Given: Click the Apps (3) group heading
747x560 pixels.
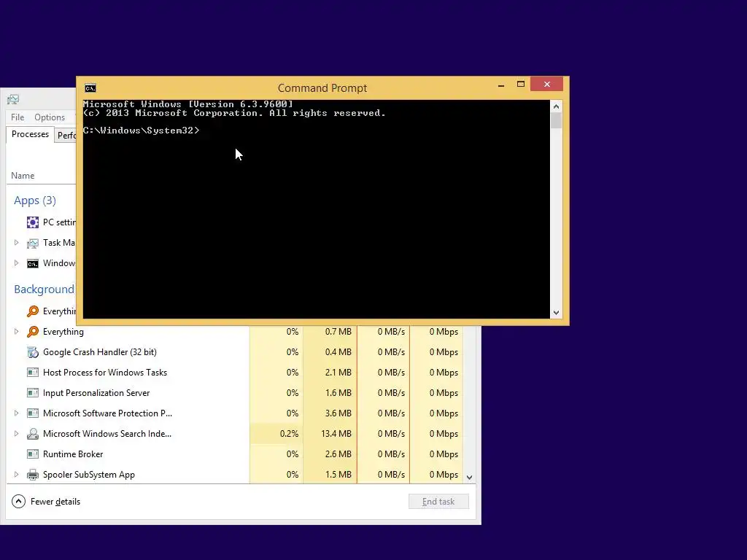Looking at the screenshot, I should point(35,201).
